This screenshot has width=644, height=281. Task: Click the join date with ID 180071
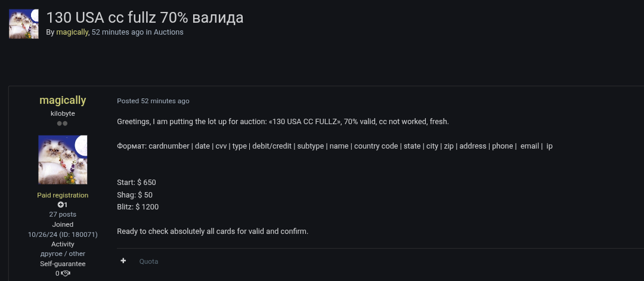coord(63,234)
